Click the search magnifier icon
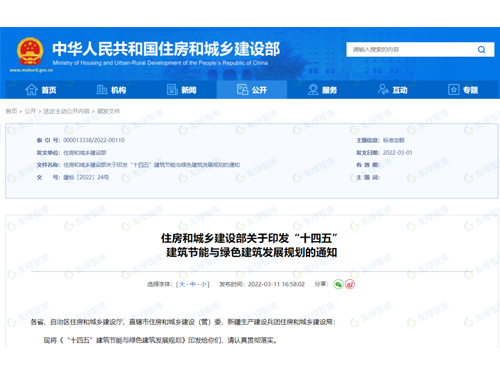The width and height of the screenshot is (500, 375). 481,50
